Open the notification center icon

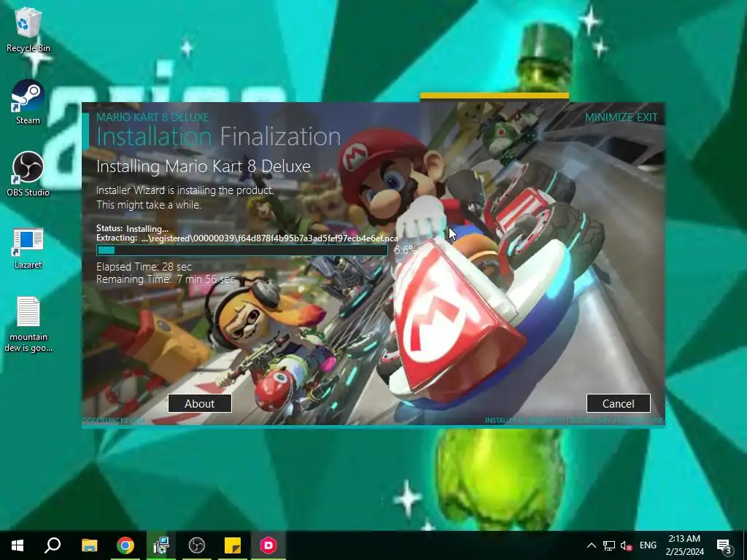[x=724, y=545]
